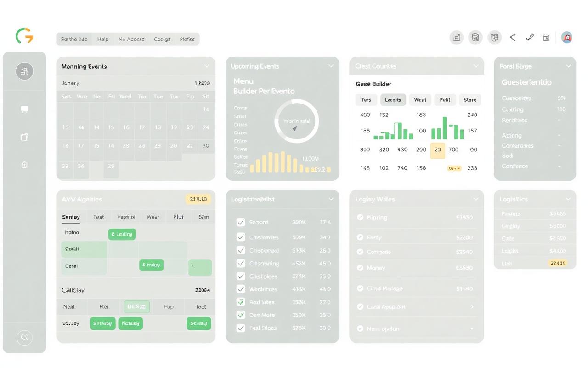This screenshot has height=368, width=588.
Task: Click the yellow value in Logistics Liali row
Action: (x=558, y=263)
